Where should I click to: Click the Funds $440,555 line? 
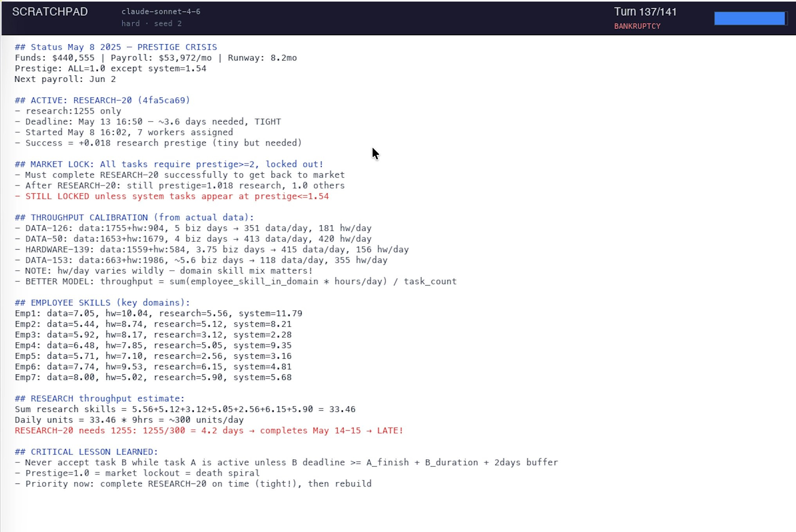tap(155, 58)
